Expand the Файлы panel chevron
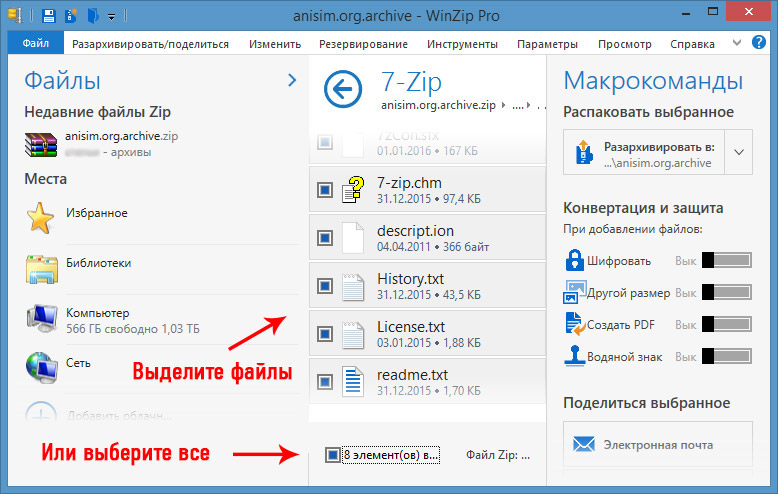The height and width of the screenshot is (494, 778). [x=291, y=80]
